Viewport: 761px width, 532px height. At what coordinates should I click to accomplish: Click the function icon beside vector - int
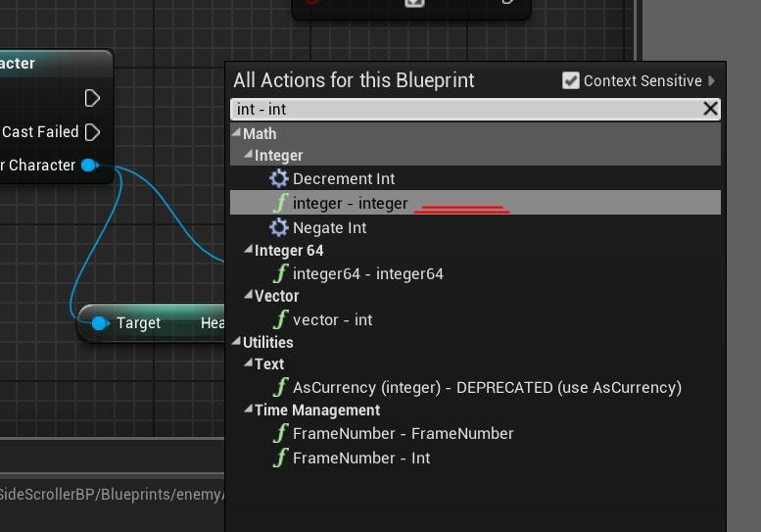[x=280, y=319]
